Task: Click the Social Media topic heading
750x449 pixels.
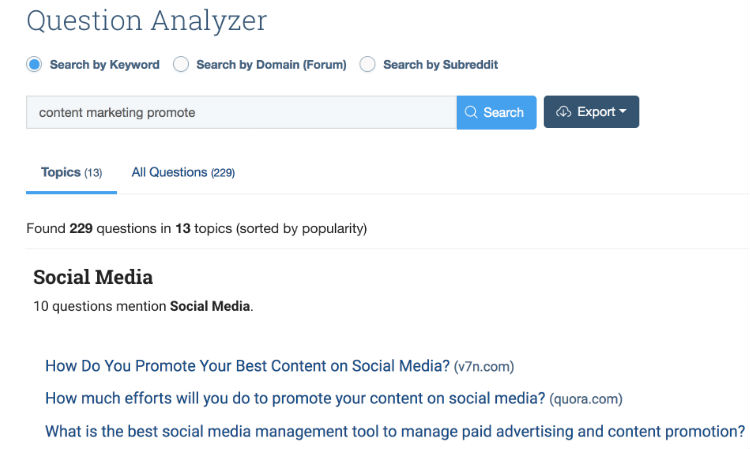Action: click(x=93, y=277)
